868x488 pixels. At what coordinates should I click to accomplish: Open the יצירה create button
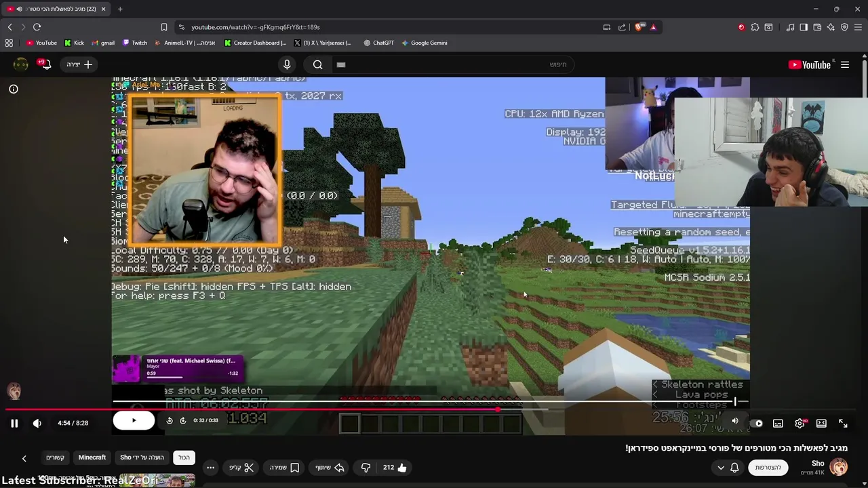(x=79, y=64)
